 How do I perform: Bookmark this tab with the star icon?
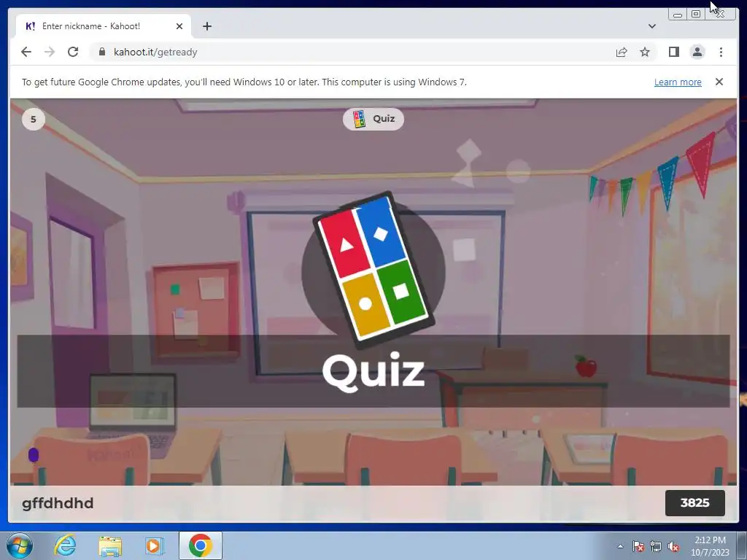tap(645, 52)
